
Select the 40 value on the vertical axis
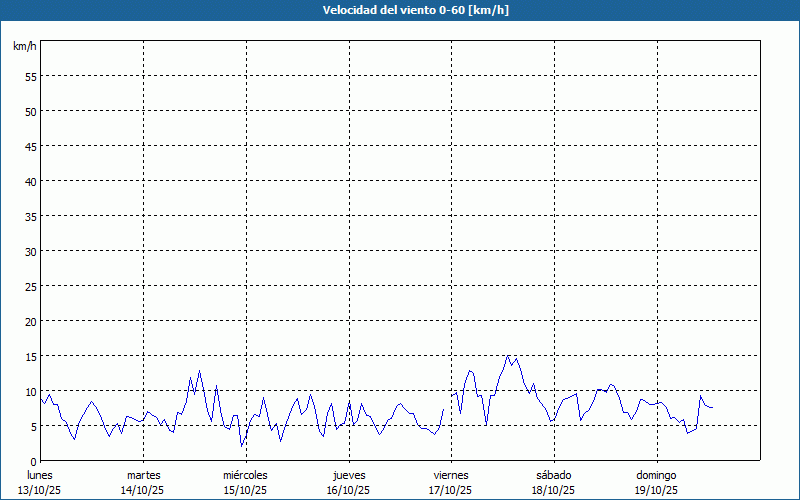[30, 181]
